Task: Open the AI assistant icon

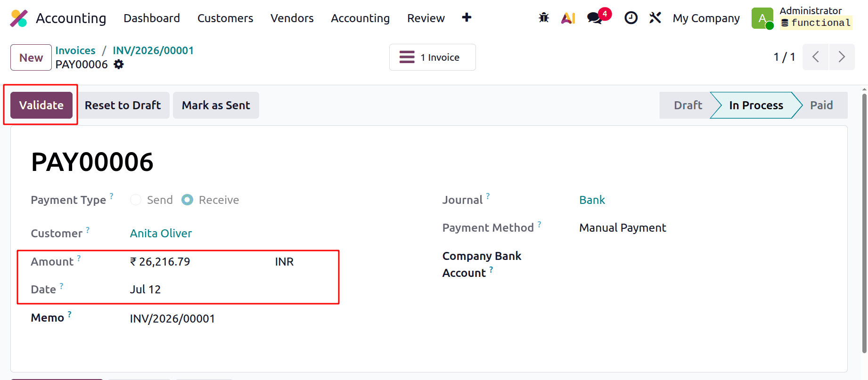Action: tap(568, 18)
